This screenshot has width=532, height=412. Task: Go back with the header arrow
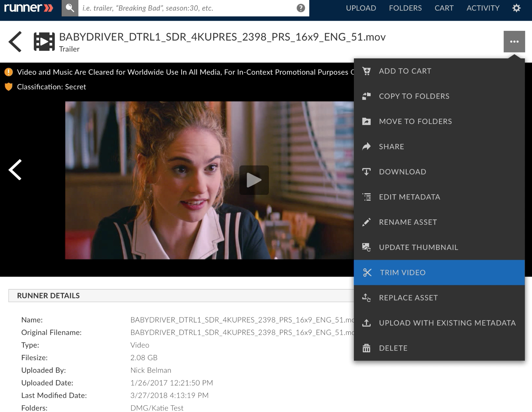(x=15, y=42)
